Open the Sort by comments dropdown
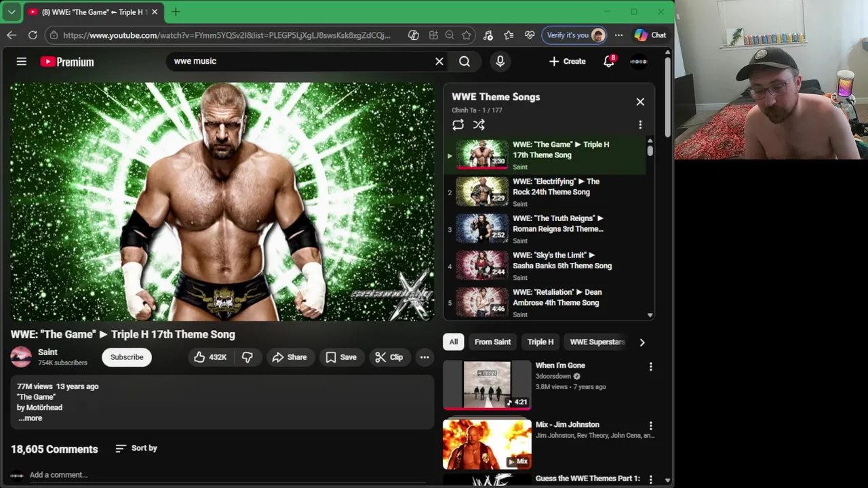Screen dimensions: 868x488 click(x=136, y=448)
